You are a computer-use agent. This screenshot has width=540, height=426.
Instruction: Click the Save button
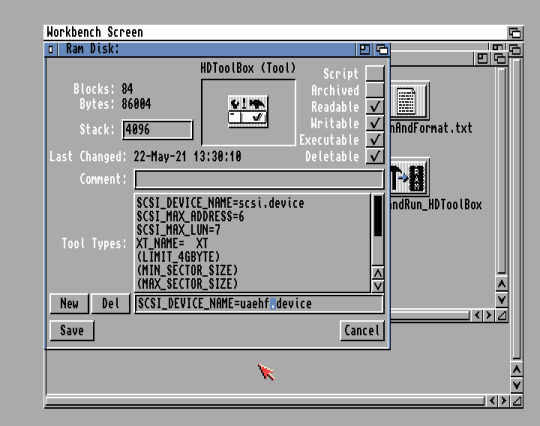click(72, 331)
